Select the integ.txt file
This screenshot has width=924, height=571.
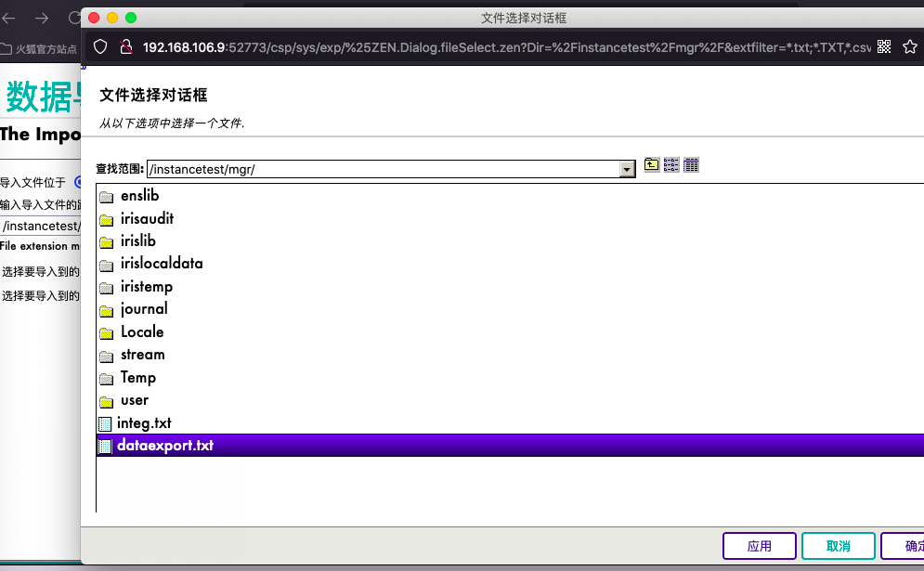coord(143,422)
